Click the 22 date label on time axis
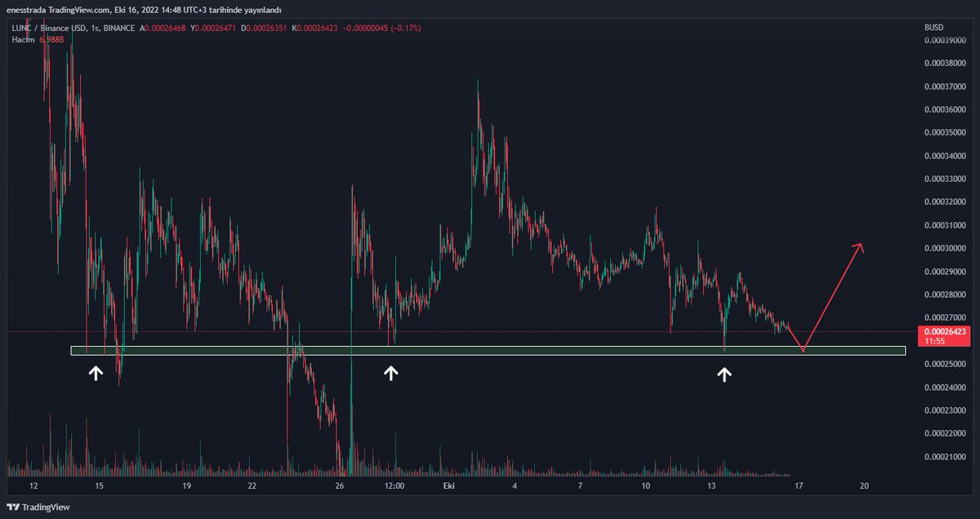The image size is (980, 519). coord(252,486)
